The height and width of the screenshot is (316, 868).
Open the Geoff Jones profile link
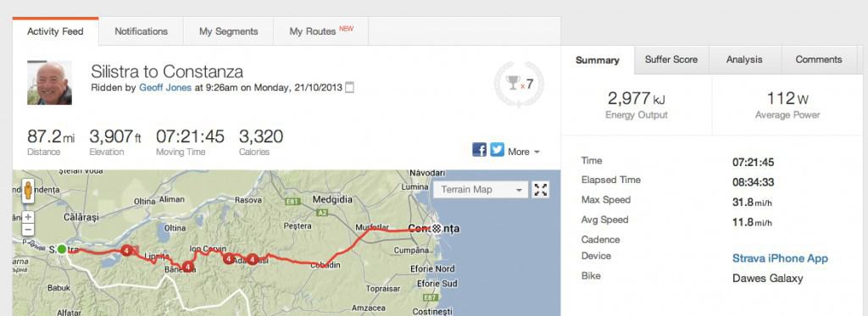[x=165, y=87]
